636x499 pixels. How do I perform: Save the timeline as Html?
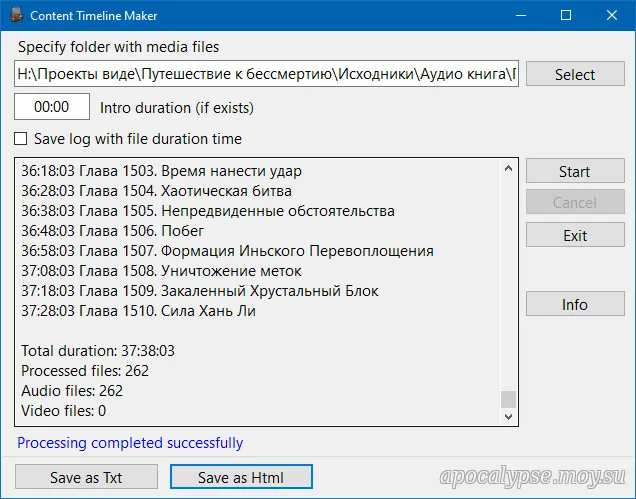(241, 477)
